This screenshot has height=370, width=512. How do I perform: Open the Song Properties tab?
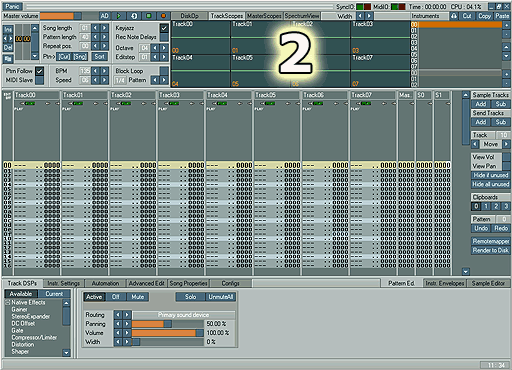click(188, 283)
